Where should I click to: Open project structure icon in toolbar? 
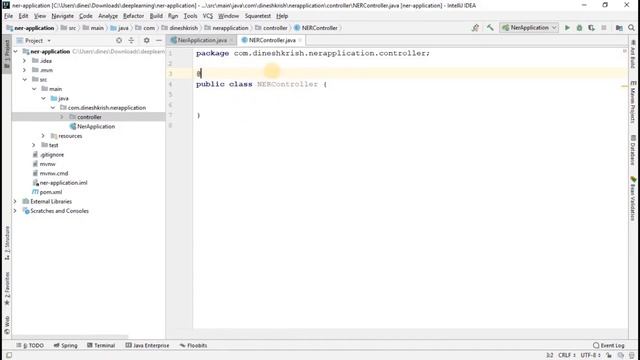pyautogui.click(x=619, y=28)
